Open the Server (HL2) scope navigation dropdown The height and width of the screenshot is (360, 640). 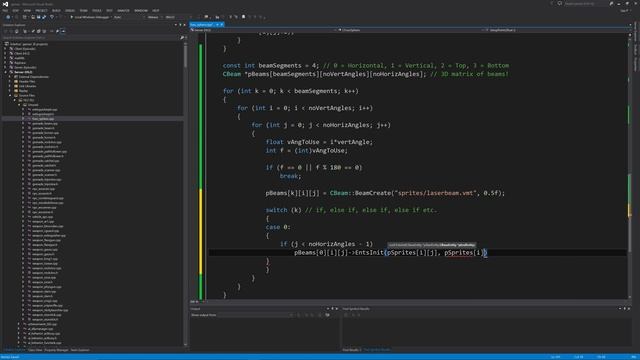[x=264, y=30]
